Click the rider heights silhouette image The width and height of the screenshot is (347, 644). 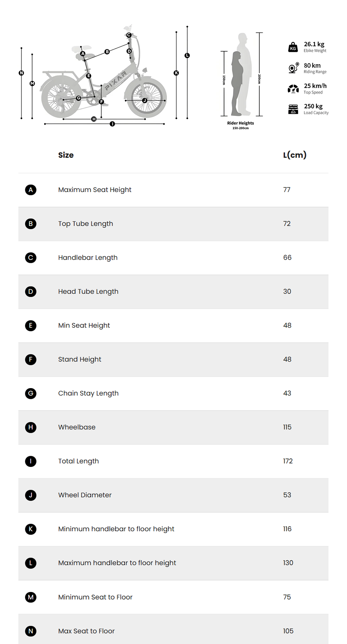click(x=242, y=75)
